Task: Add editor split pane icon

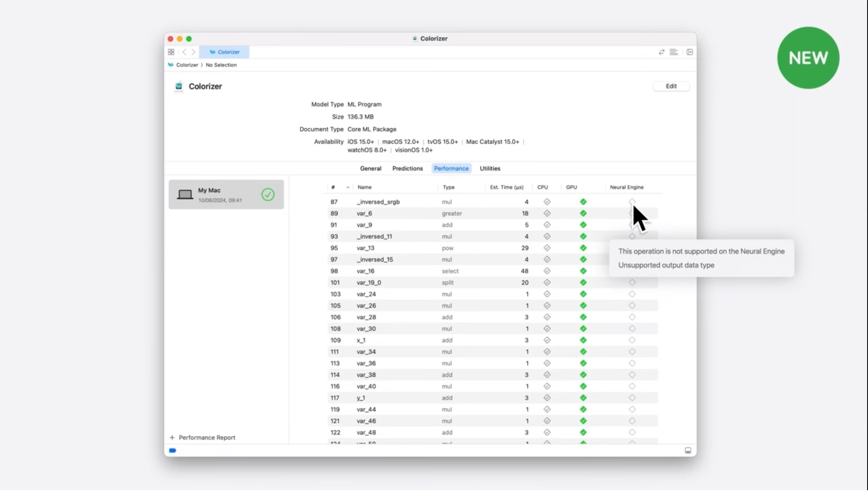Action: (x=690, y=52)
